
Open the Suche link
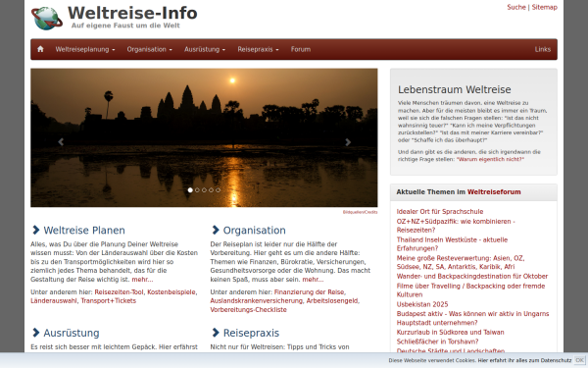516,7
